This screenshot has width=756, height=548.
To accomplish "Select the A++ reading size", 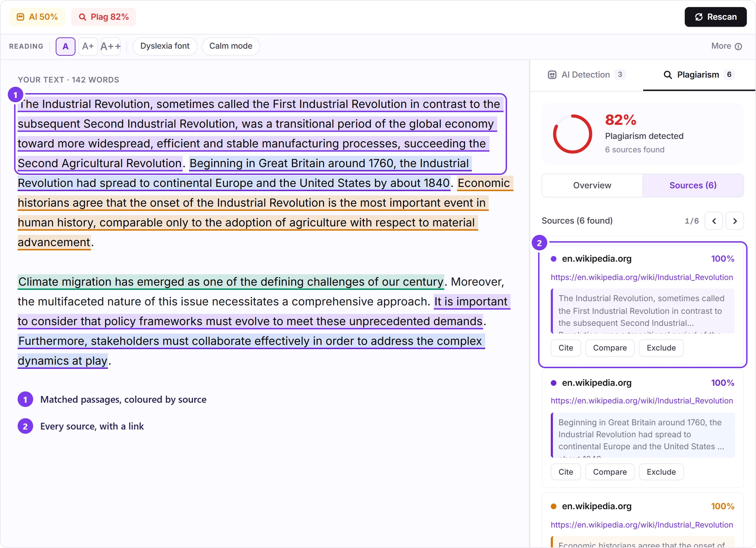I will point(111,46).
